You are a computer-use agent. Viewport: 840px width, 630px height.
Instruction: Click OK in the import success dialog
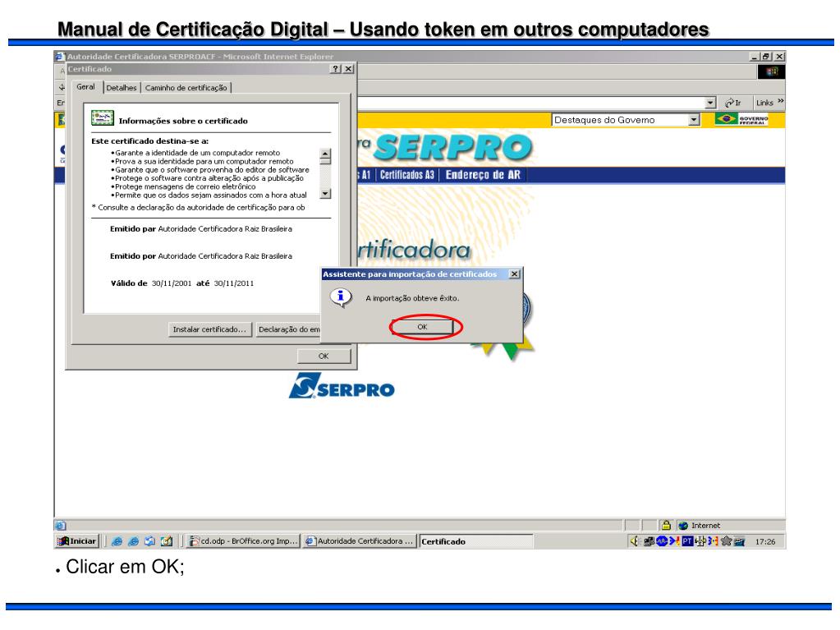422,327
